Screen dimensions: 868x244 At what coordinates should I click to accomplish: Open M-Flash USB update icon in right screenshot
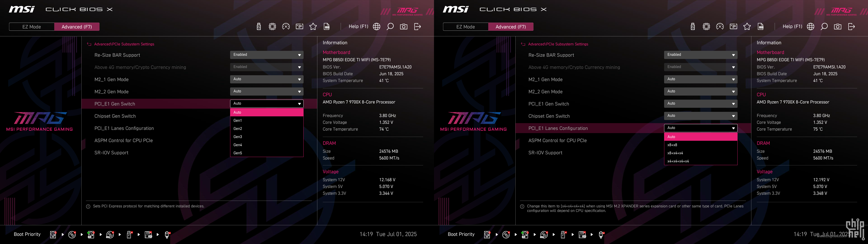pyautogui.click(x=693, y=27)
